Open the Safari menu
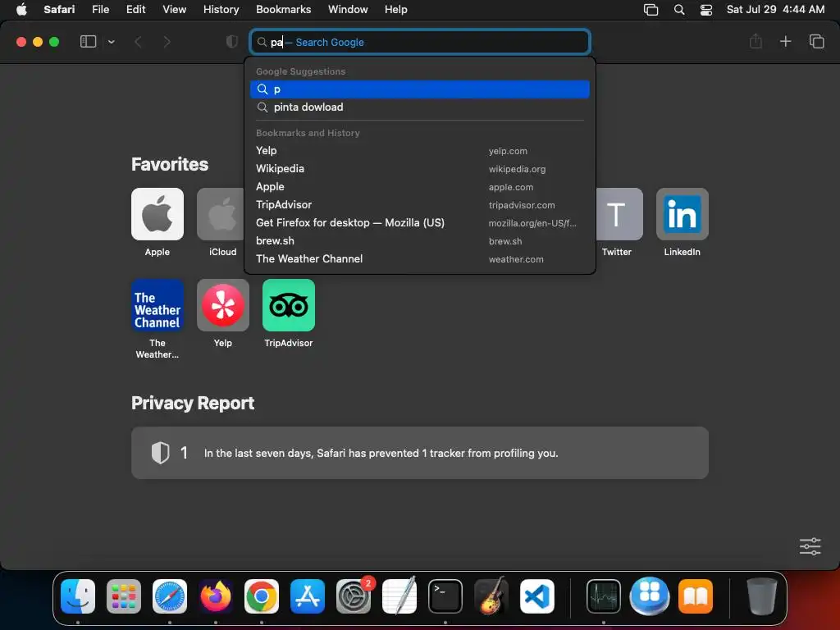 pyautogui.click(x=59, y=9)
